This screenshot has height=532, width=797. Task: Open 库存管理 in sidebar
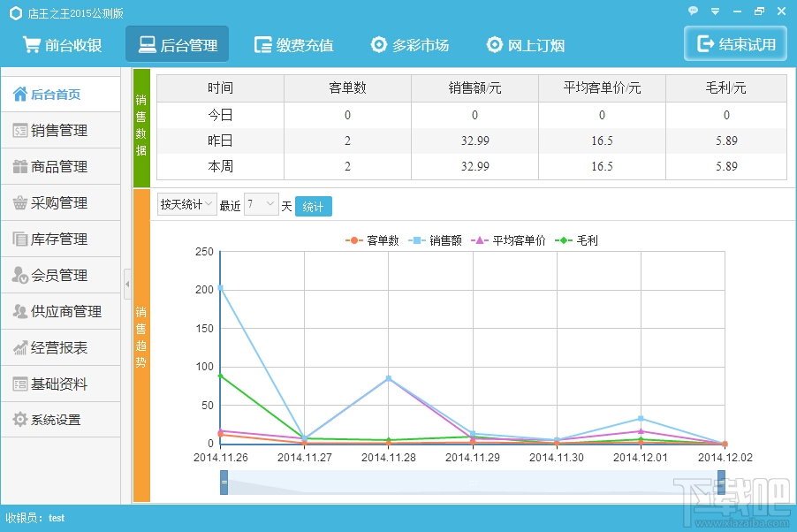(61, 239)
